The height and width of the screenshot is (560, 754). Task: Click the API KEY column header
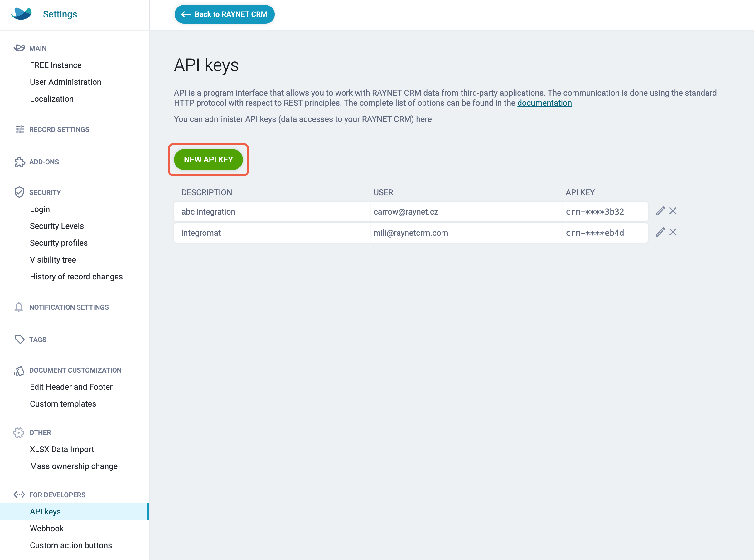click(580, 193)
